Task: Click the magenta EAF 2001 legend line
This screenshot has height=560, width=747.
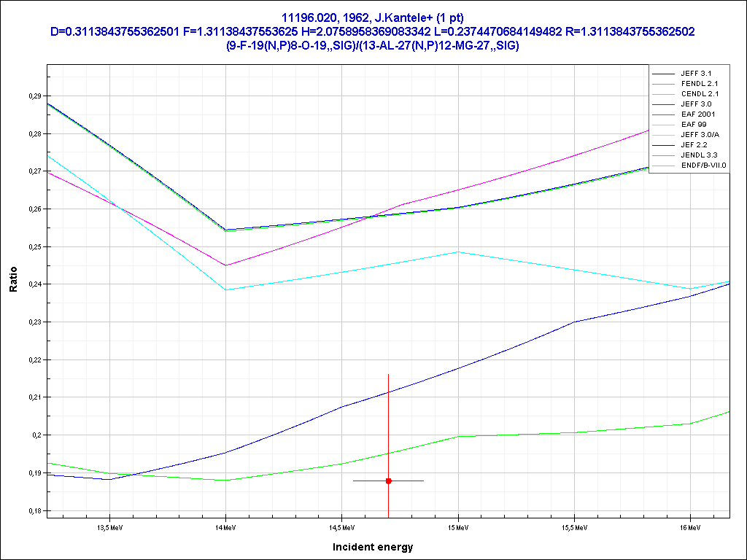Action: click(x=664, y=114)
